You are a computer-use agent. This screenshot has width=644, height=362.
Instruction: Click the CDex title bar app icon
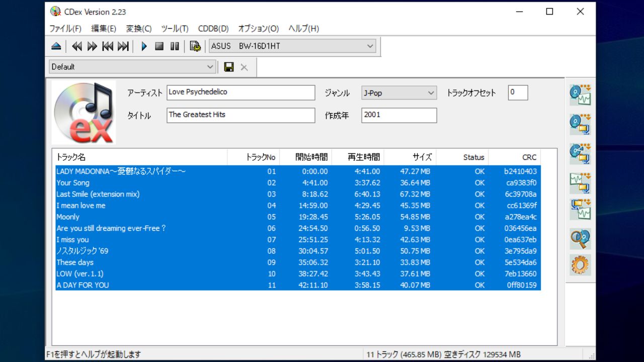[55, 11]
